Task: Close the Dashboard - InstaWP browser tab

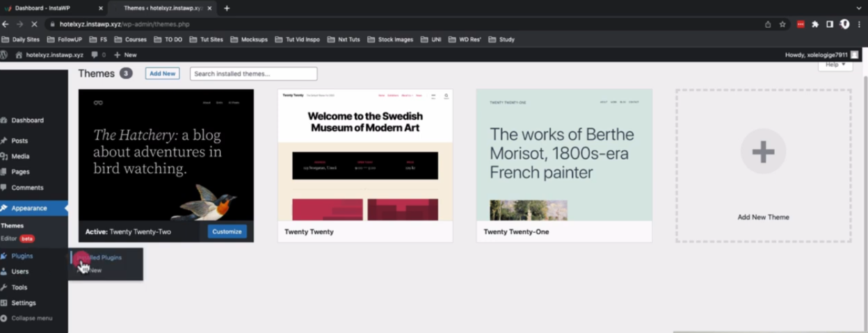Action: point(100,8)
